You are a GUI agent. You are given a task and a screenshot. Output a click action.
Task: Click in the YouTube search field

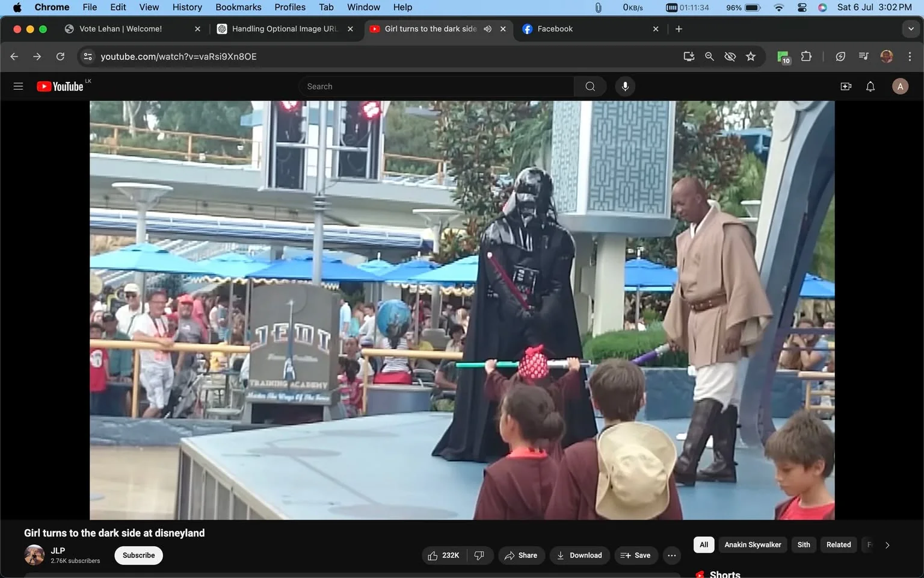436,86
